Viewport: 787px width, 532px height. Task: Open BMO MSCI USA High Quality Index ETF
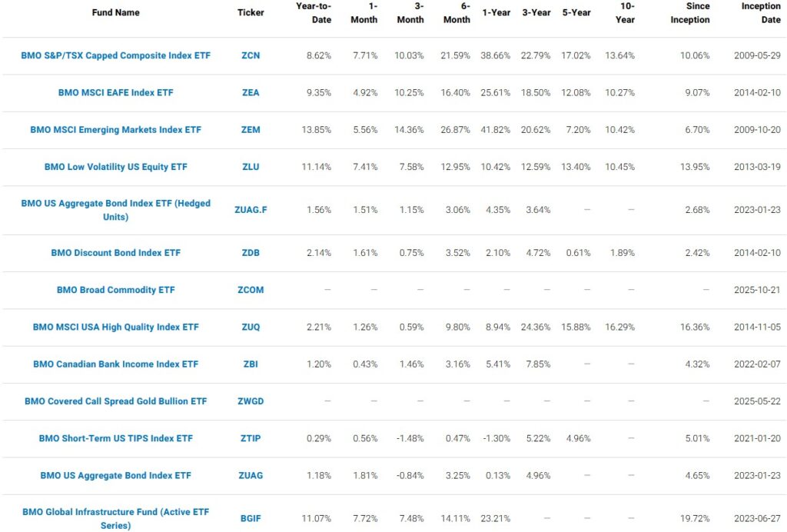(x=115, y=327)
